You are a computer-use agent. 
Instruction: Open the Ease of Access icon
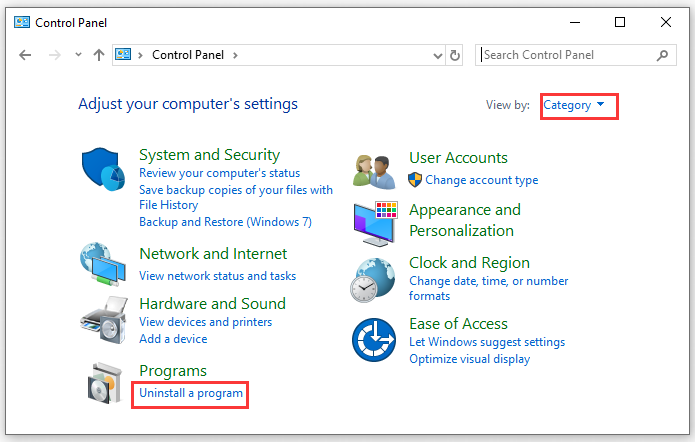pos(374,340)
